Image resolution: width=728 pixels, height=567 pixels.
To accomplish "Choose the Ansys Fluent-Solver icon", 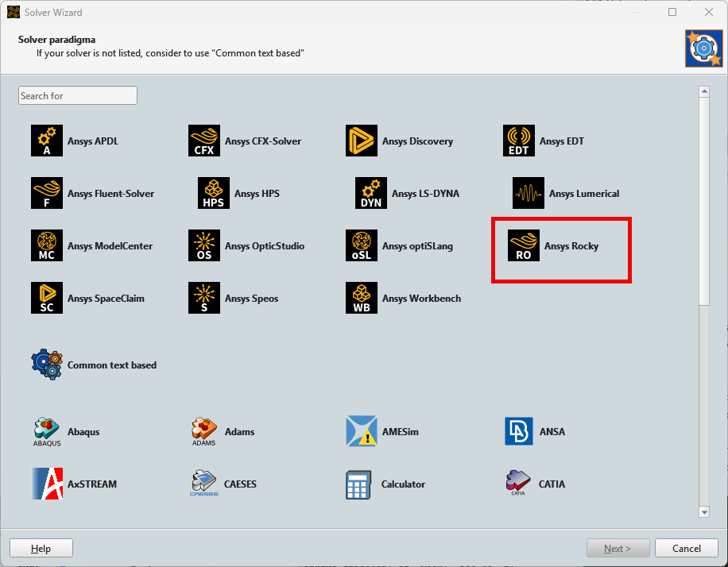I will point(47,193).
